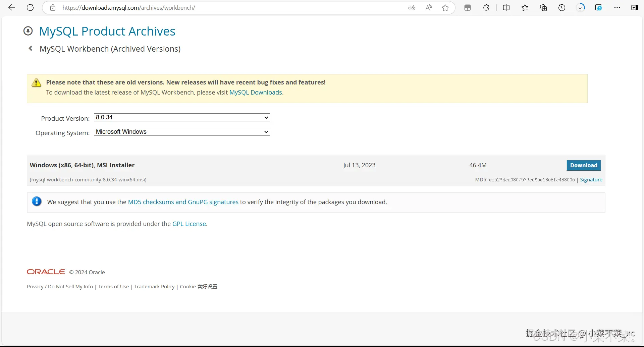
Task: Click the MD5 checksum value
Action: point(532,180)
